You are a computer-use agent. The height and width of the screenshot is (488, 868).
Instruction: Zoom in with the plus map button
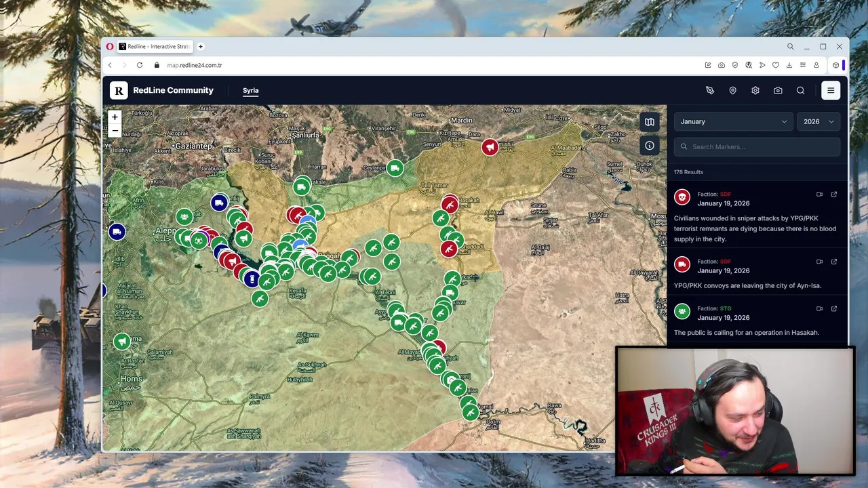point(115,117)
